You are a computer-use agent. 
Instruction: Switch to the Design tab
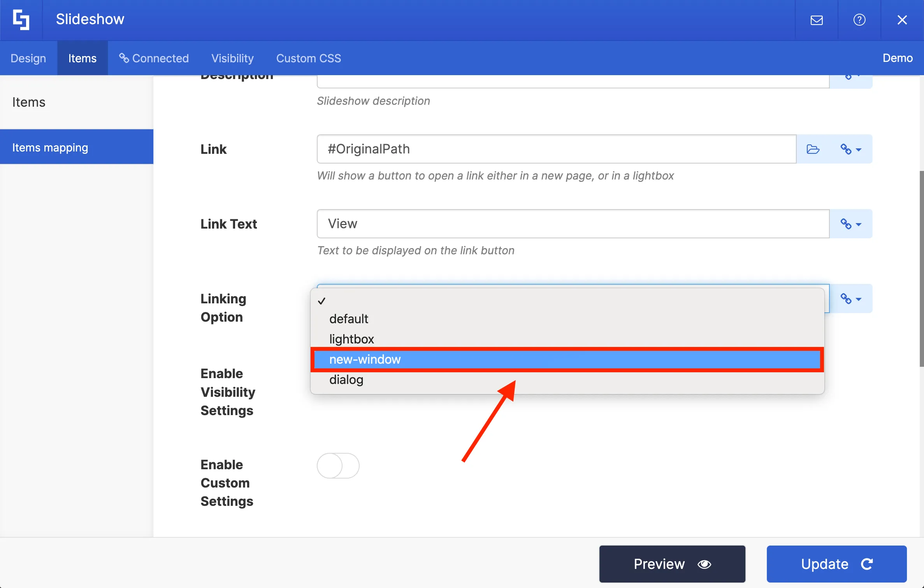[28, 58]
